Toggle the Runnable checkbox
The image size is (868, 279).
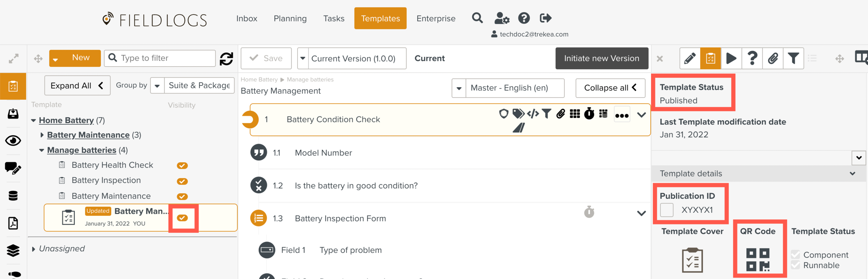click(x=795, y=265)
